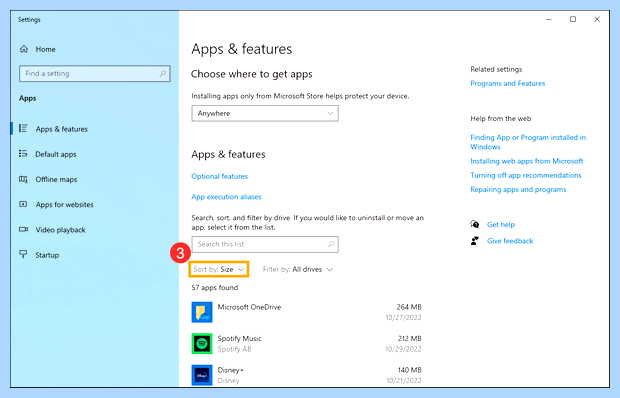Click the 264 MB size value
The height and width of the screenshot is (398, 620).
pyautogui.click(x=409, y=307)
